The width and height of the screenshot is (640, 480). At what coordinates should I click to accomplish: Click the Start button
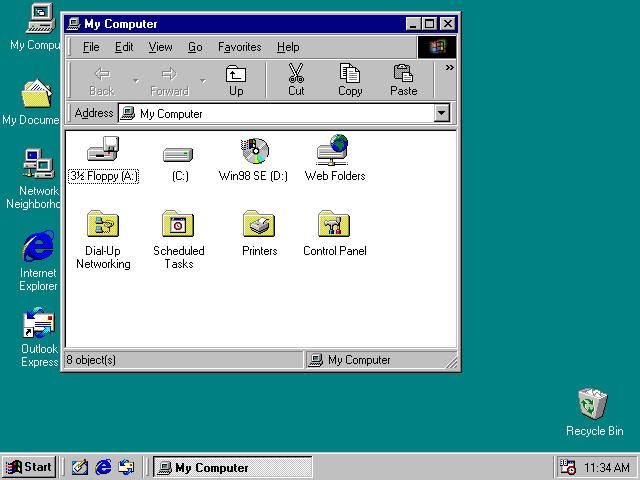point(29,467)
